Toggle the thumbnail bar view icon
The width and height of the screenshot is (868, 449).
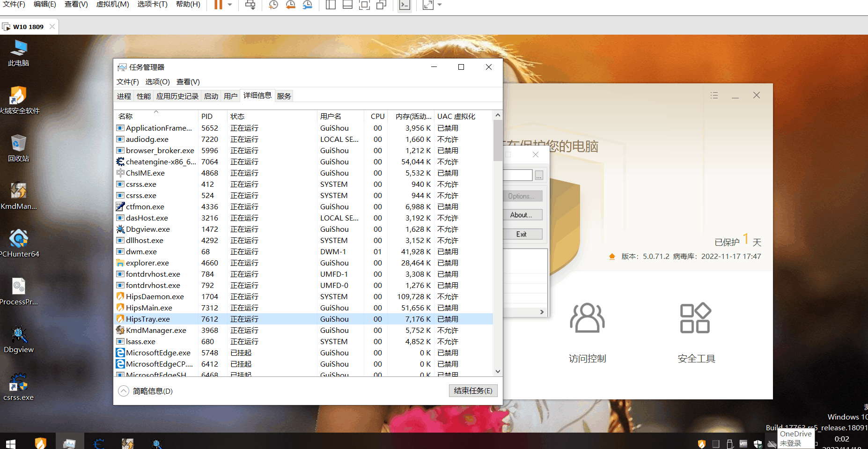[347, 5]
